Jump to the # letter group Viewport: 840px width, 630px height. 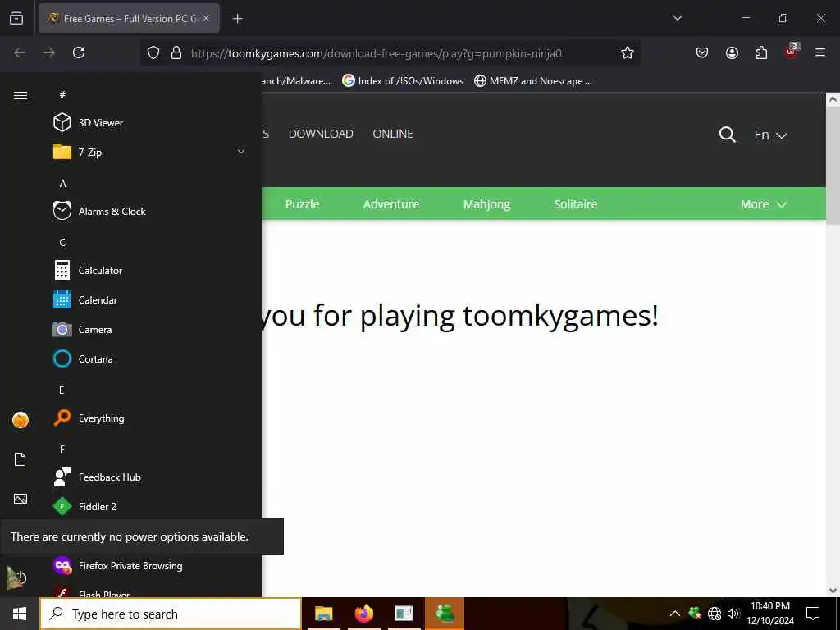pyautogui.click(x=62, y=94)
